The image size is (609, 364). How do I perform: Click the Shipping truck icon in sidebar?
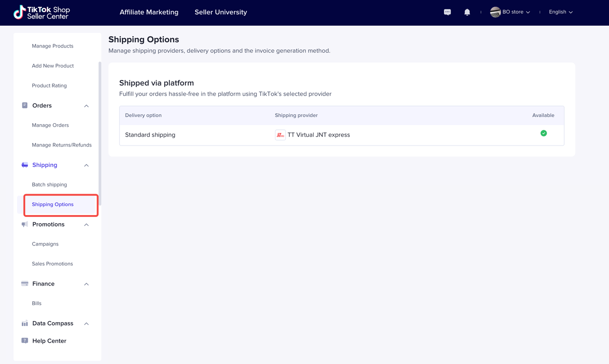click(25, 165)
